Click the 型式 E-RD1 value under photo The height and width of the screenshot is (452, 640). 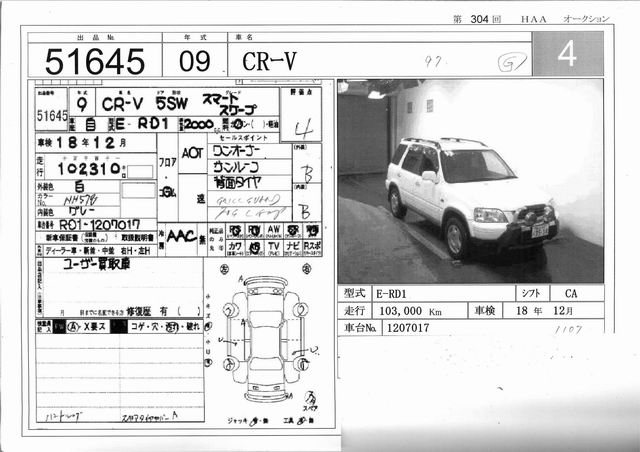pos(391,294)
